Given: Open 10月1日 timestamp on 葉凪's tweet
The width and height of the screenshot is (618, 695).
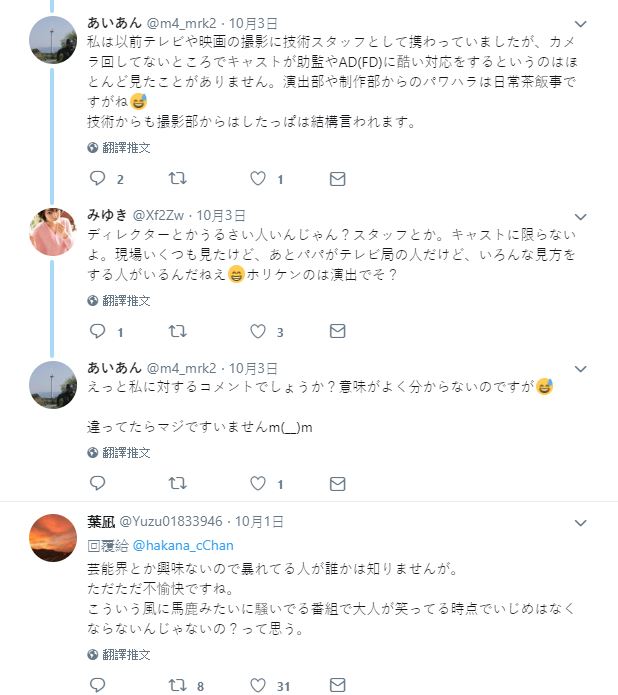Looking at the screenshot, I should [259, 521].
